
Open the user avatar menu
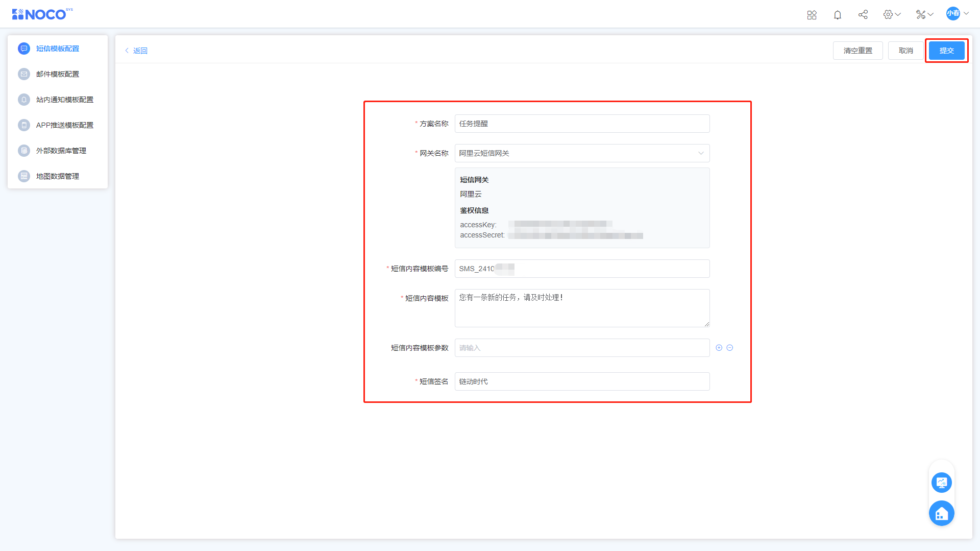pyautogui.click(x=957, y=14)
